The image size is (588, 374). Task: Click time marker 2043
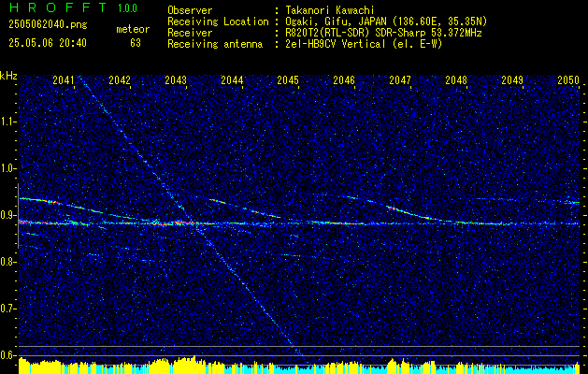pos(176,80)
